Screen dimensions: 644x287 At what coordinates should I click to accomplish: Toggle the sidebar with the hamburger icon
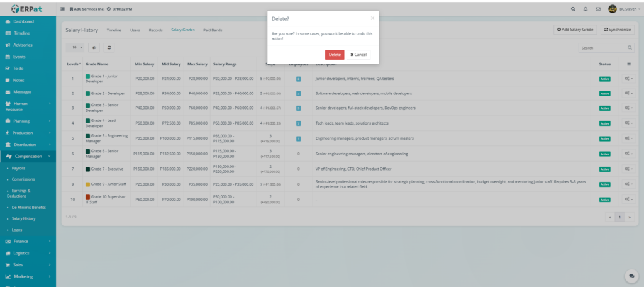tap(63, 9)
